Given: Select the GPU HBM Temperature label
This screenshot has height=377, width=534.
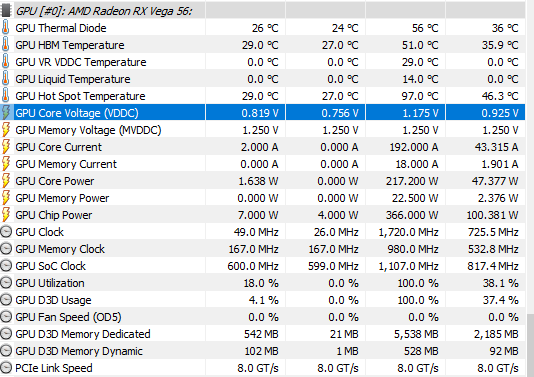Looking at the screenshot, I should coord(70,45).
